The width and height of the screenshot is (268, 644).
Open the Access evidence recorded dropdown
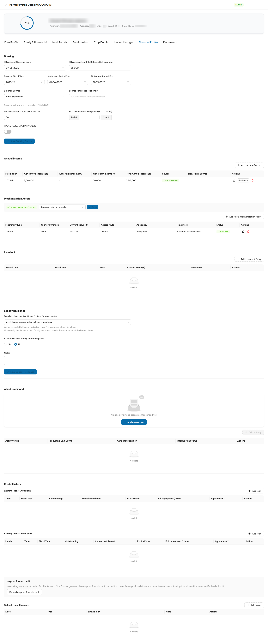pyautogui.click(x=62, y=207)
